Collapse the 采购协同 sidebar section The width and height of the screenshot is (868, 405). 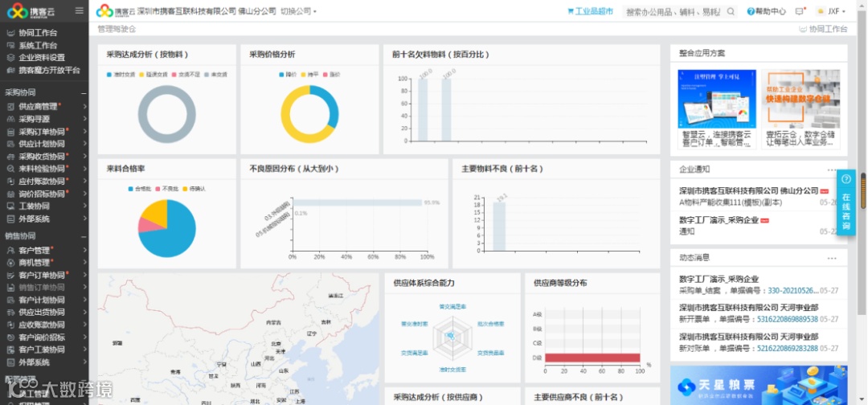[x=84, y=93]
